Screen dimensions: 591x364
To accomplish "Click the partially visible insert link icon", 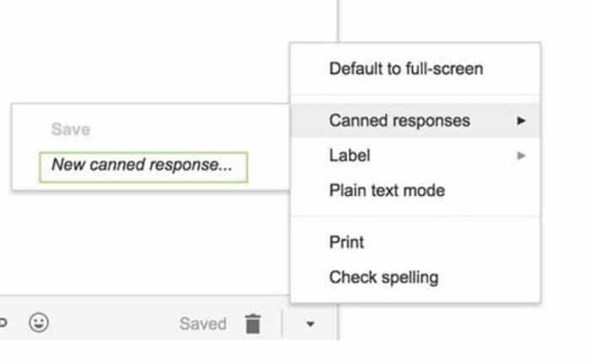I will pos(3,323).
